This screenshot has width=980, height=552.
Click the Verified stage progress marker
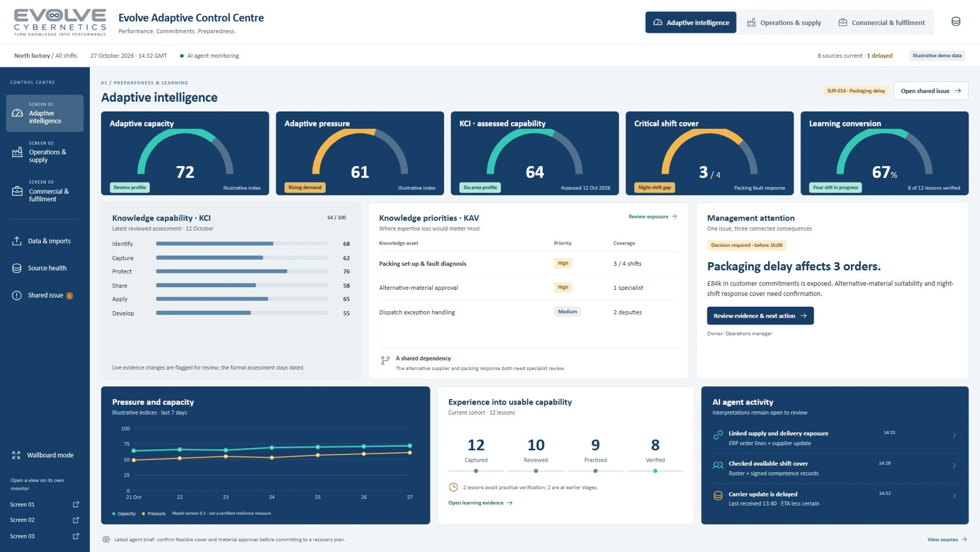pyautogui.click(x=655, y=471)
